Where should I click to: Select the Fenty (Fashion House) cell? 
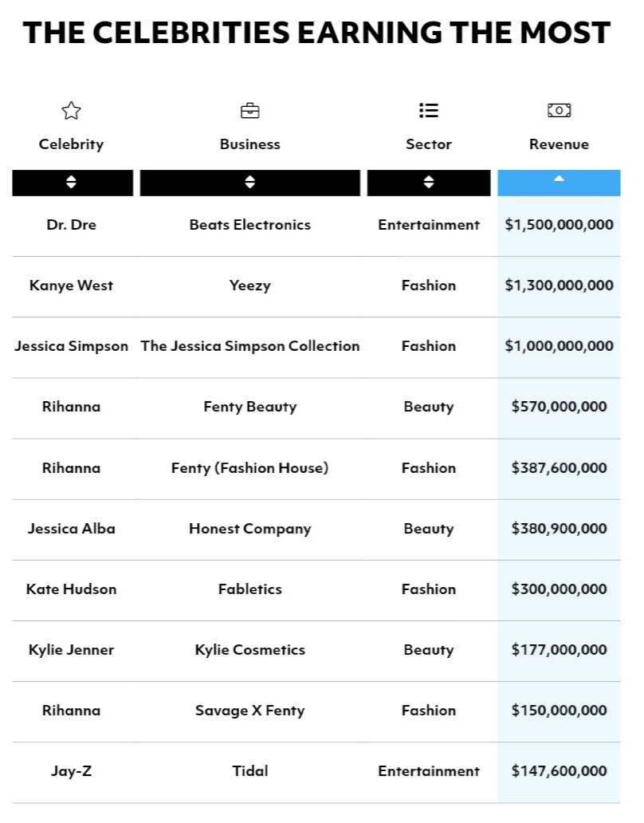click(250, 468)
